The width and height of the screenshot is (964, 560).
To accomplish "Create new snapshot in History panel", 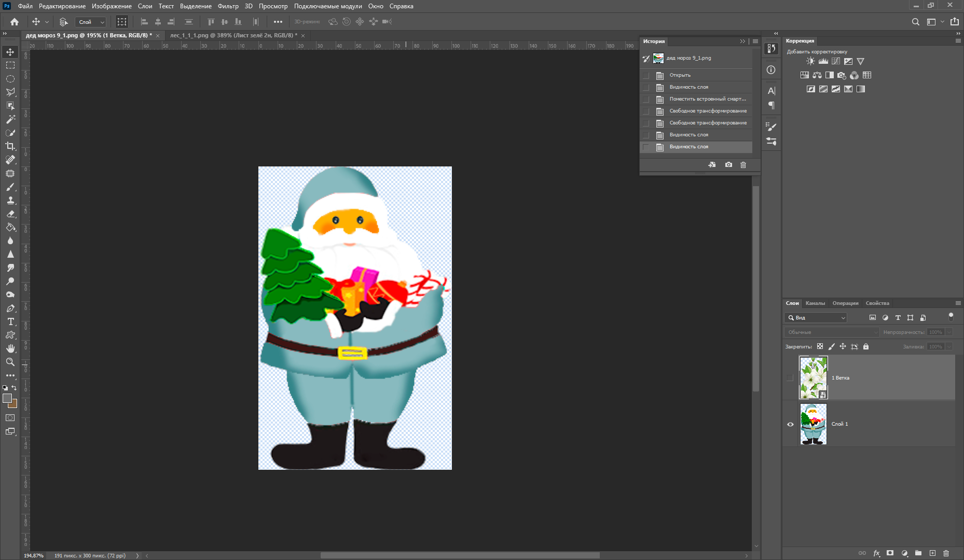I will tap(728, 165).
